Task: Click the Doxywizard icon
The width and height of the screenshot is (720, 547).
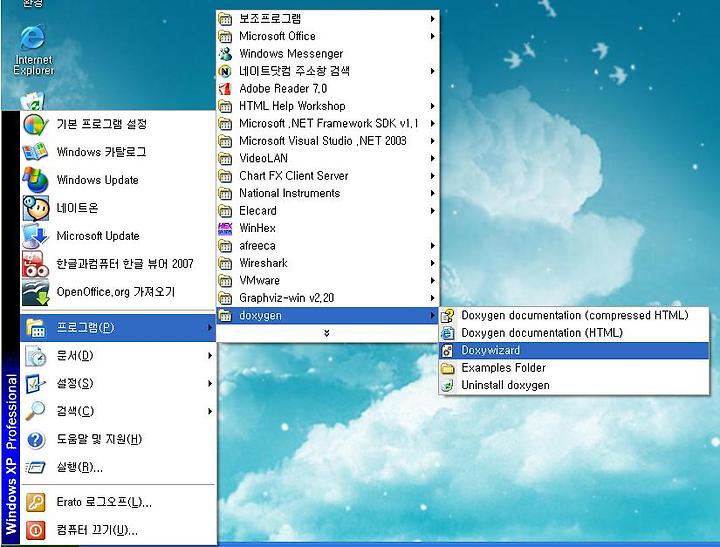Action: tap(448, 350)
